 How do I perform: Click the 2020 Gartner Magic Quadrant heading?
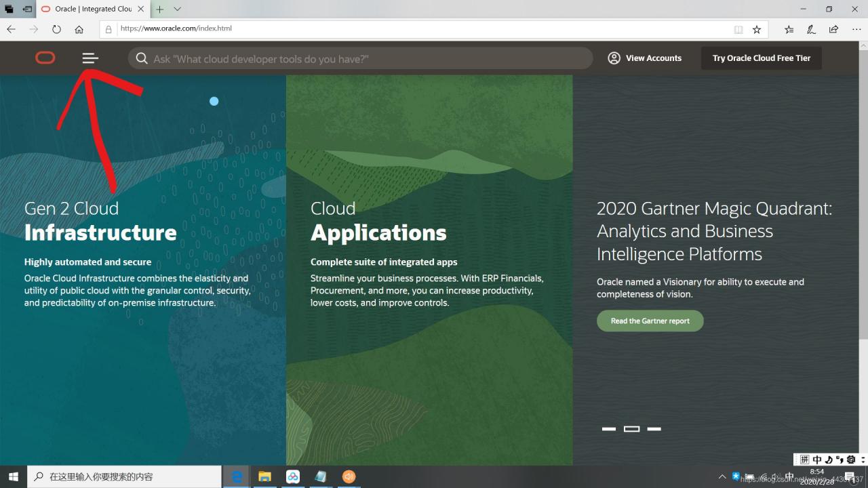(x=714, y=231)
